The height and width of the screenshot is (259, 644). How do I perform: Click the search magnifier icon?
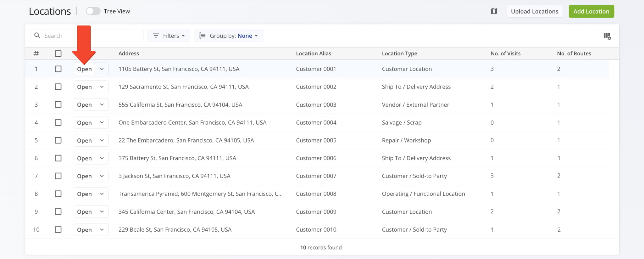point(37,36)
